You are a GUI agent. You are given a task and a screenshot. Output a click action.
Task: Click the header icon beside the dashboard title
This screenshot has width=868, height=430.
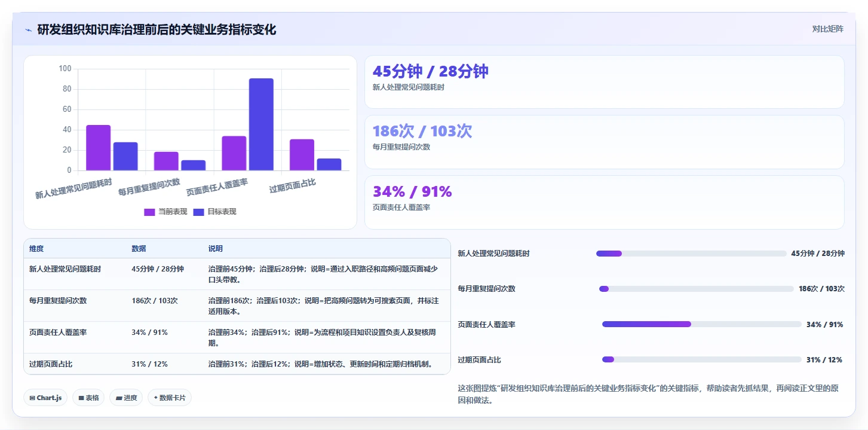tap(29, 30)
